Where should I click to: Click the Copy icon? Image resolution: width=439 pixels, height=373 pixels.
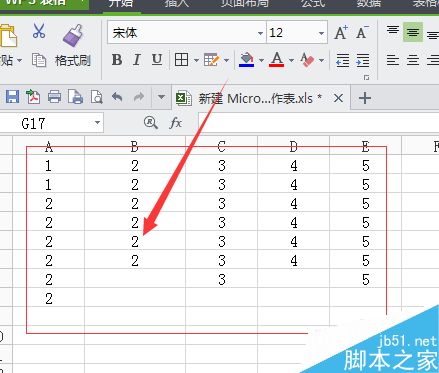tap(39, 60)
